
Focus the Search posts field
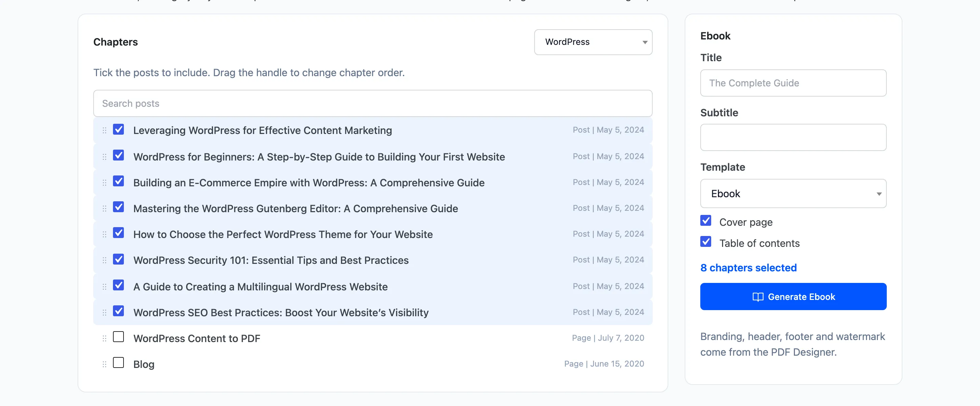coord(373,103)
